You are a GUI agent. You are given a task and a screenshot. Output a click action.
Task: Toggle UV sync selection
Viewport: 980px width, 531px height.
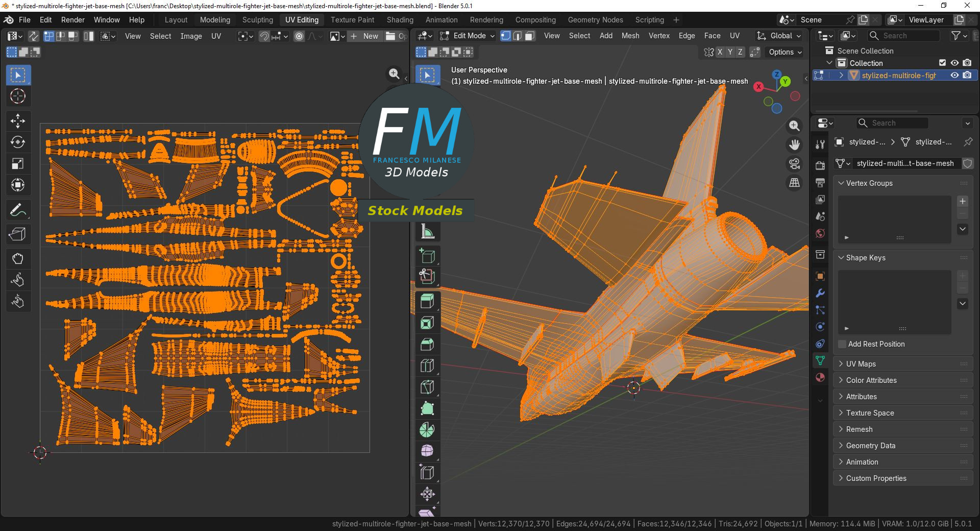point(33,36)
